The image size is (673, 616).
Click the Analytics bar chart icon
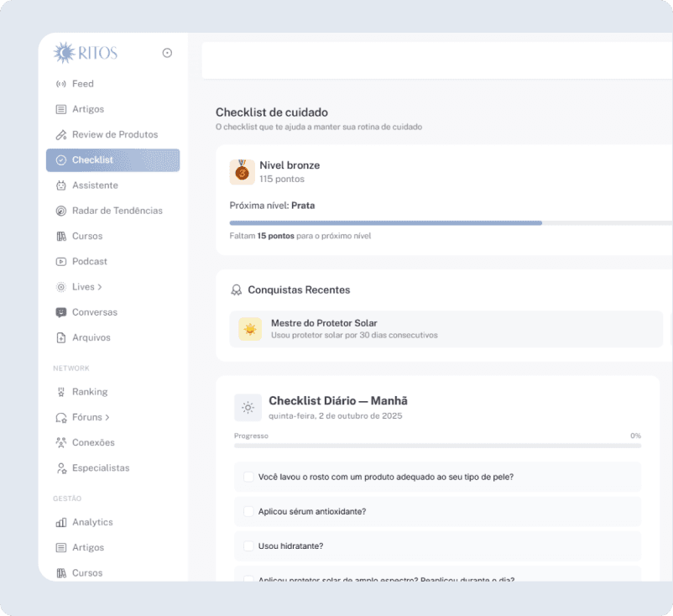click(61, 522)
